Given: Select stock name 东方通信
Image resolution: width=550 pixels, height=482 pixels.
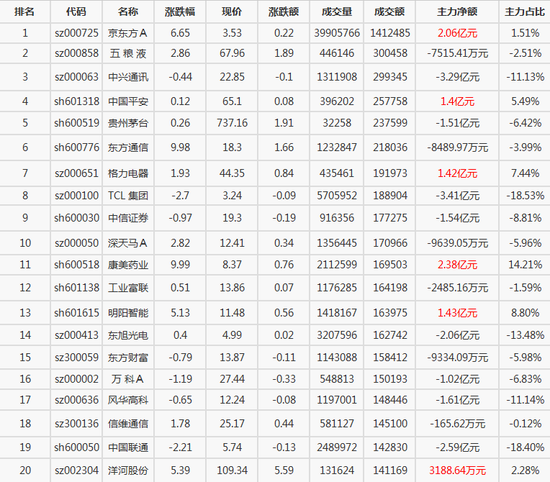Looking at the screenshot, I should pyautogui.click(x=128, y=147).
